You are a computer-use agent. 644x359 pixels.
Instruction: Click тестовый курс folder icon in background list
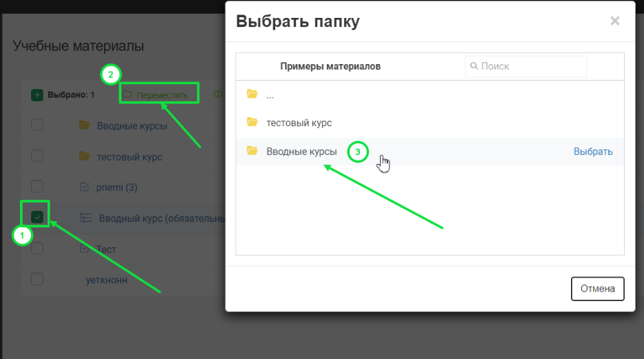(85, 156)
